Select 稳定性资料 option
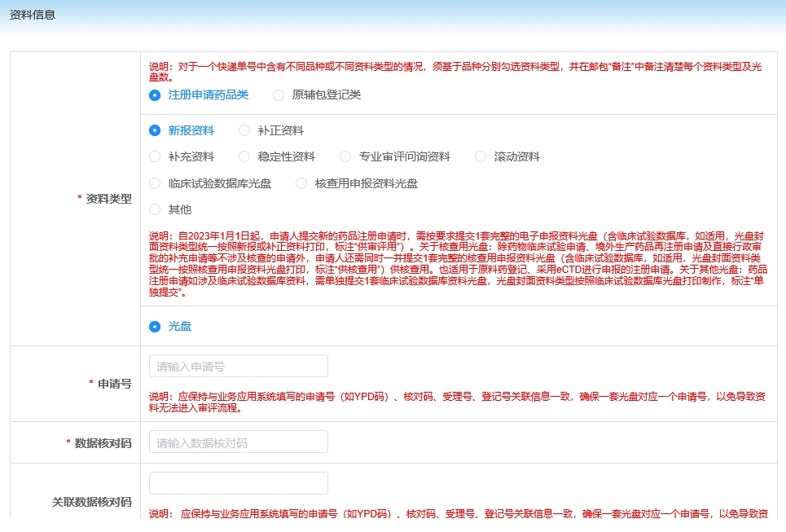 coord(244,156)
